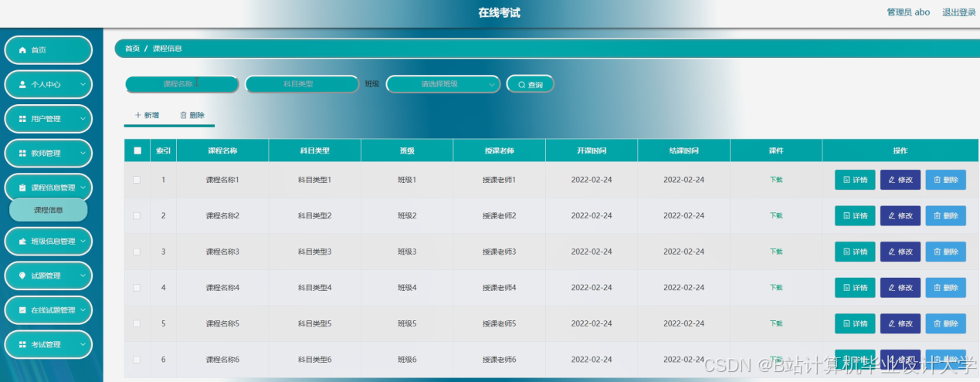Viewport: 980px width, 382px height.
Task: Expand the 考试管理 sidebar menu
Action: coord(48,344)
